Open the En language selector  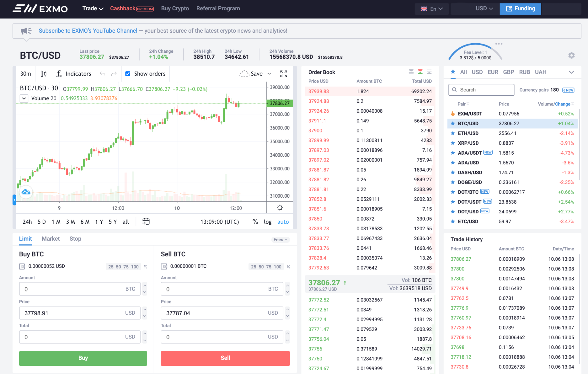tap(432, 9)
